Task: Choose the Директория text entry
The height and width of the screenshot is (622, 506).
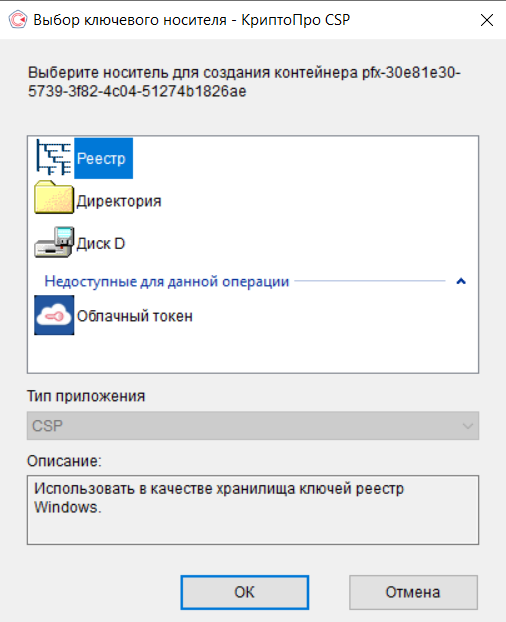Action: point(119,201)
